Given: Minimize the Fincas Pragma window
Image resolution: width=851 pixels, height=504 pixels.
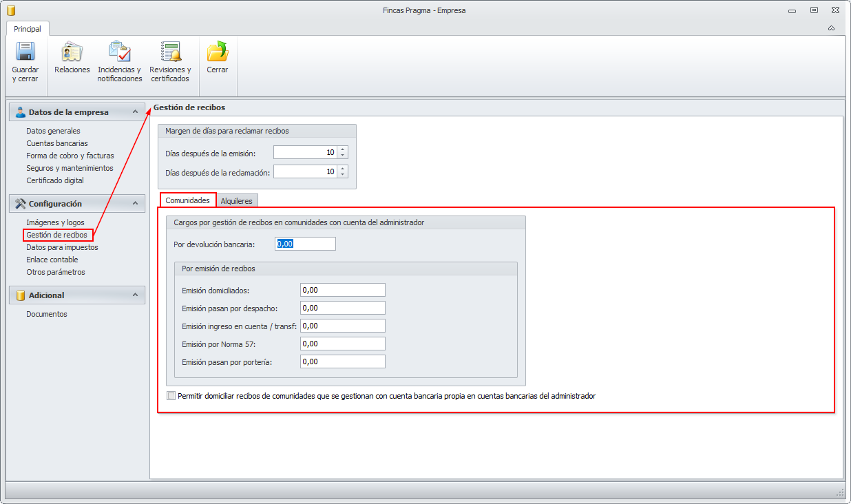Looking at the screenshot, I should coord(792,10).
